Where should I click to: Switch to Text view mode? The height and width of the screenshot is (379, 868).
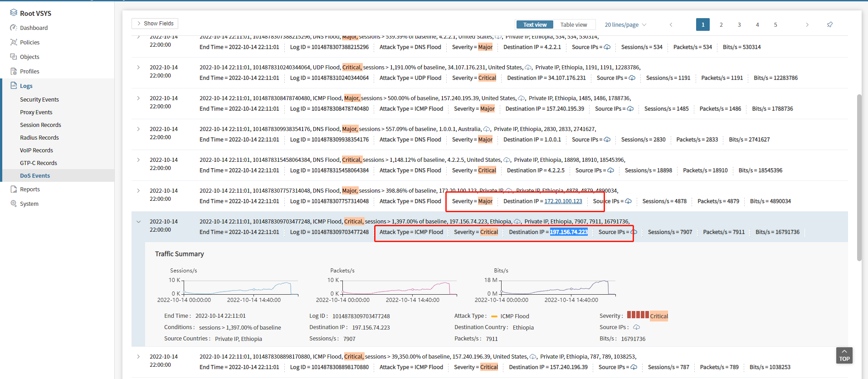click(x=535, y=24)
